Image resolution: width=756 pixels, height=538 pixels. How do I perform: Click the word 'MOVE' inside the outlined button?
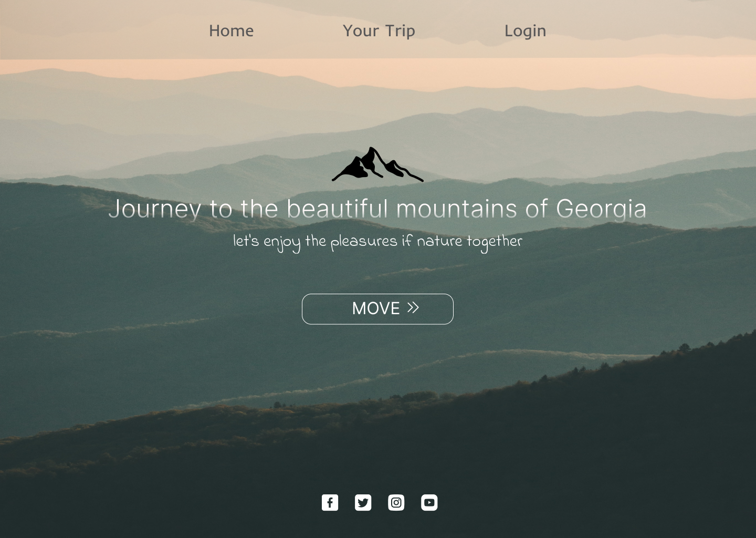pos(376,308)
